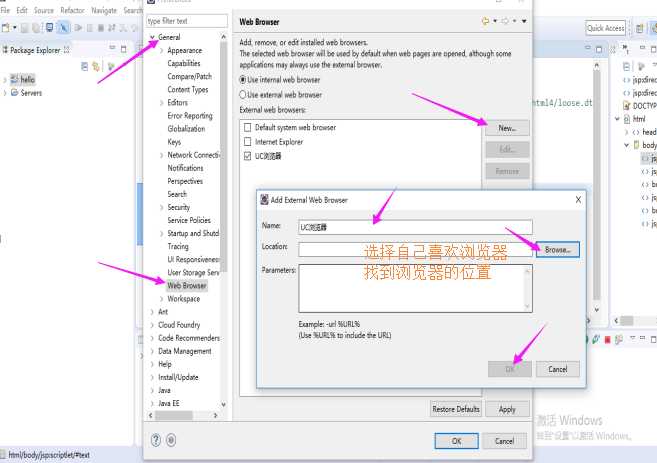Open the File menu

click(5, 10)
